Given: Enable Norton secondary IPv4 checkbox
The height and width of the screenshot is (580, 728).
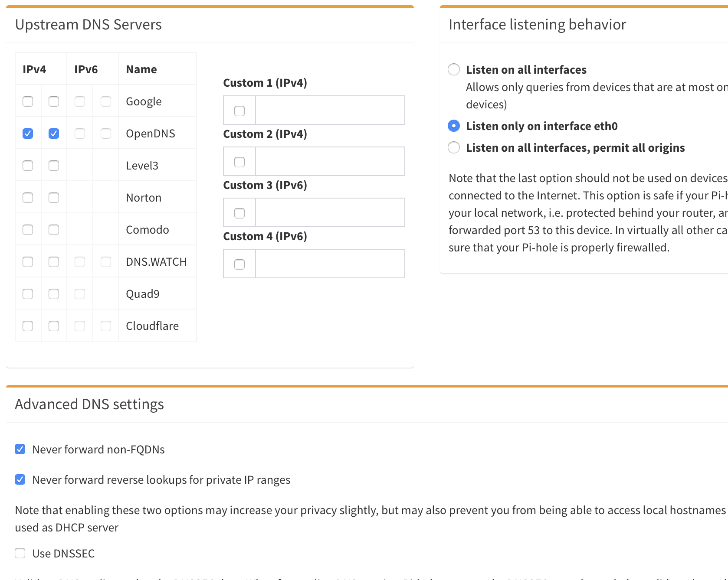Looking at the screenshot, I should [54, 198].
